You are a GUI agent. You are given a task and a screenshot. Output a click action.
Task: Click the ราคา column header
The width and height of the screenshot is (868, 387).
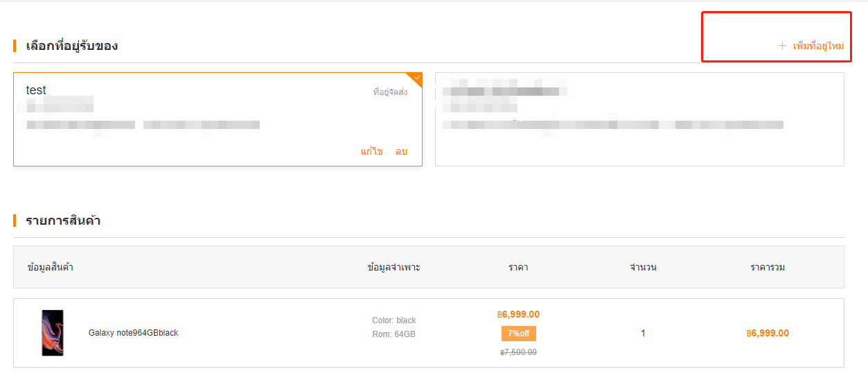click(518, 267)
